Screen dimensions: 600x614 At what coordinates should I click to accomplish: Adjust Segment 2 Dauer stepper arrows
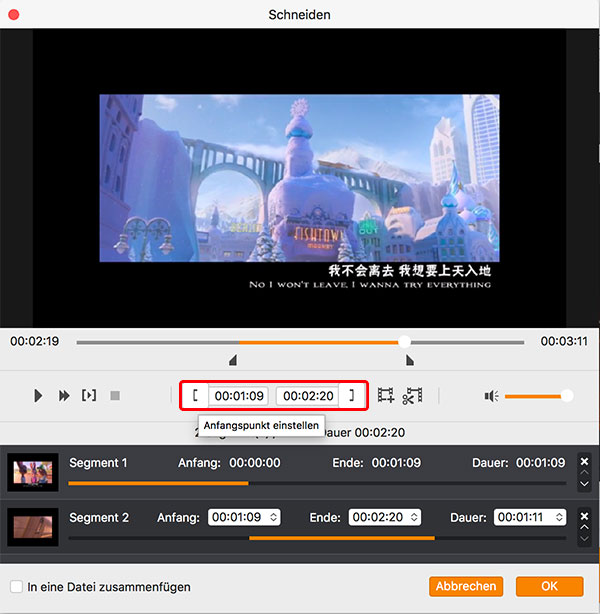[559, 517]
